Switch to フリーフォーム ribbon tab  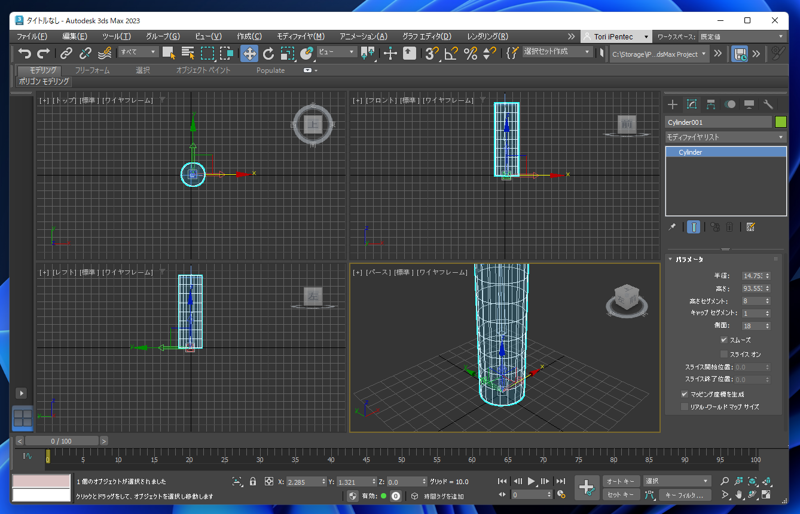click(x=92, y=70)
